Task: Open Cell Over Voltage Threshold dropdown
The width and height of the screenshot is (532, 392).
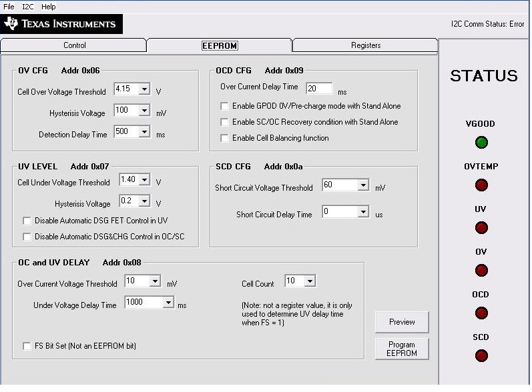Action: coord(144,89)
